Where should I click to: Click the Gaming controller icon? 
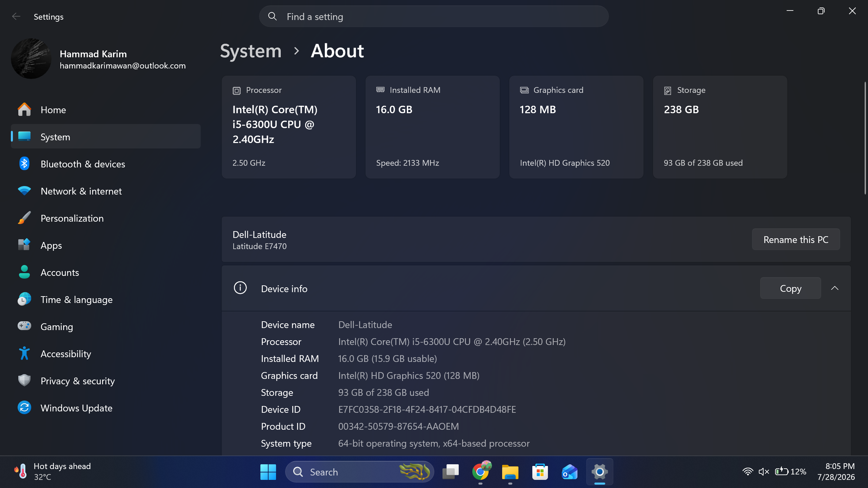pos(24,326)
